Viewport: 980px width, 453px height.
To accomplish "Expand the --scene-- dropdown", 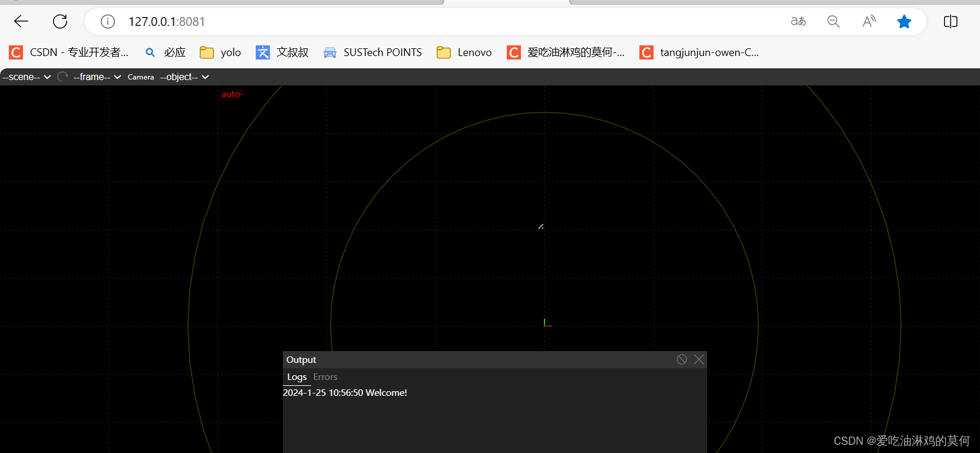I will pos(27,77).
